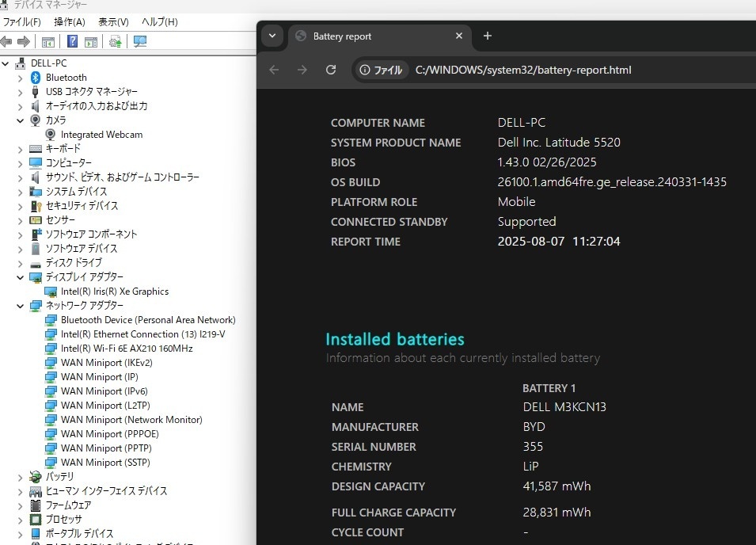This screenshot has width=756, height=545.
Task: Expand USB コネクタ マネージャー category
Action: coord(20,92)
